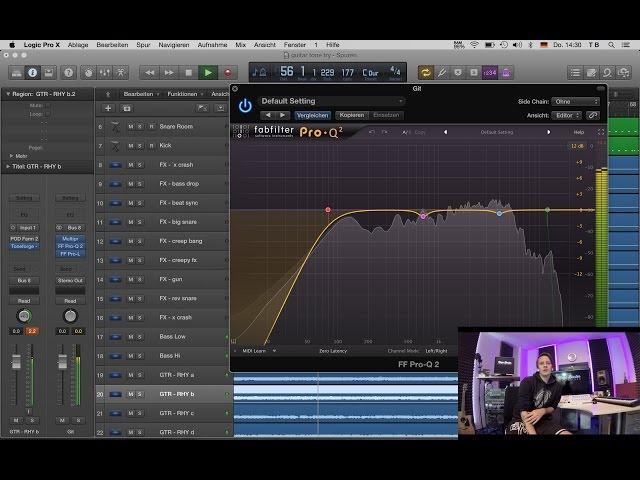Open the Note Pad icon
The width and height of the screenshot is (640, 480).
591,73
